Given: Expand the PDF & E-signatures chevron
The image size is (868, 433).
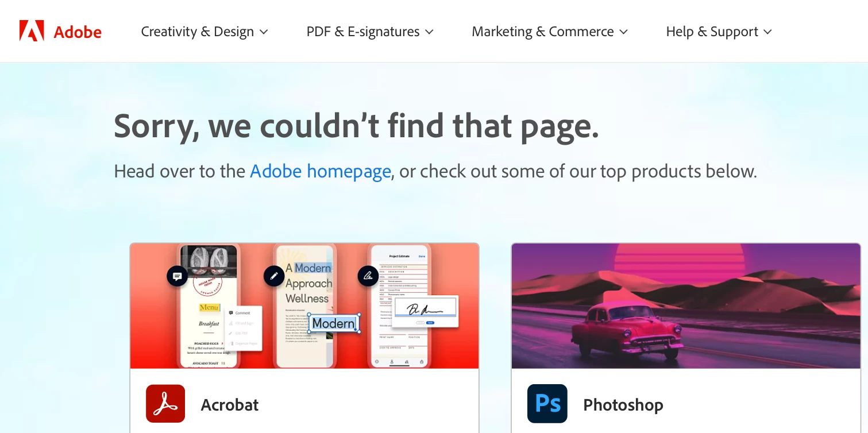Looking at the screenshot, I should pos(429,32).
